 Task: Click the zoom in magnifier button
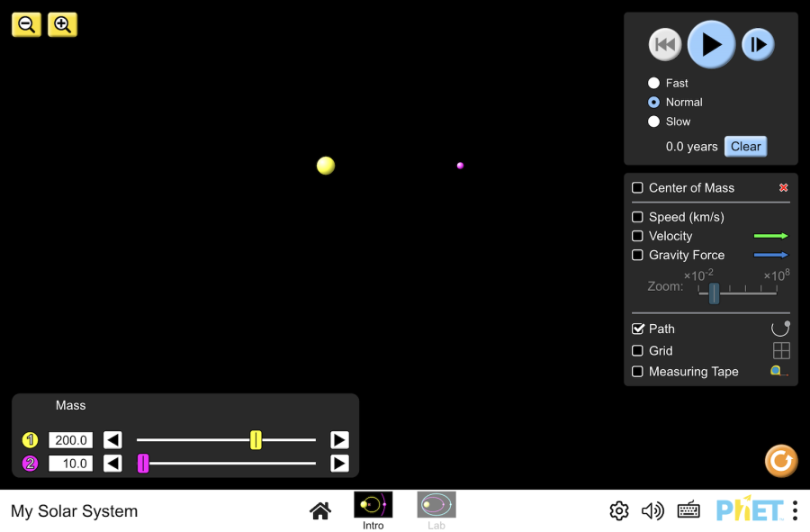click(x=62, y=24)
